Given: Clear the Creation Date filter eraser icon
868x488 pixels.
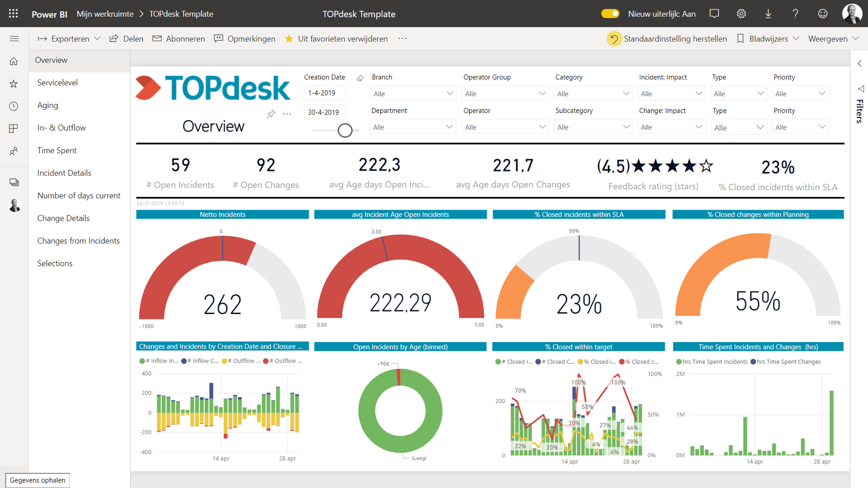Looking at the screenshot, I should pos(360,78).
